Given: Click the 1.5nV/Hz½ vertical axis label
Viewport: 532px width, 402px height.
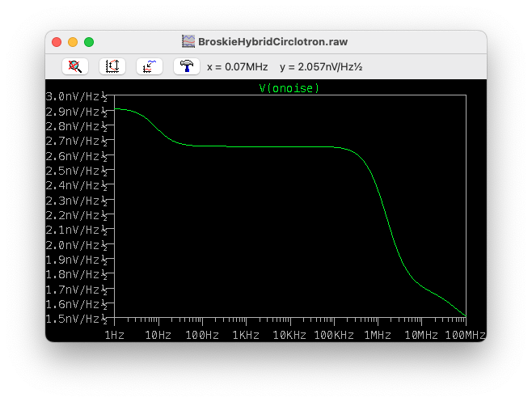Looking at the screenshot, I should coord(77,319).
